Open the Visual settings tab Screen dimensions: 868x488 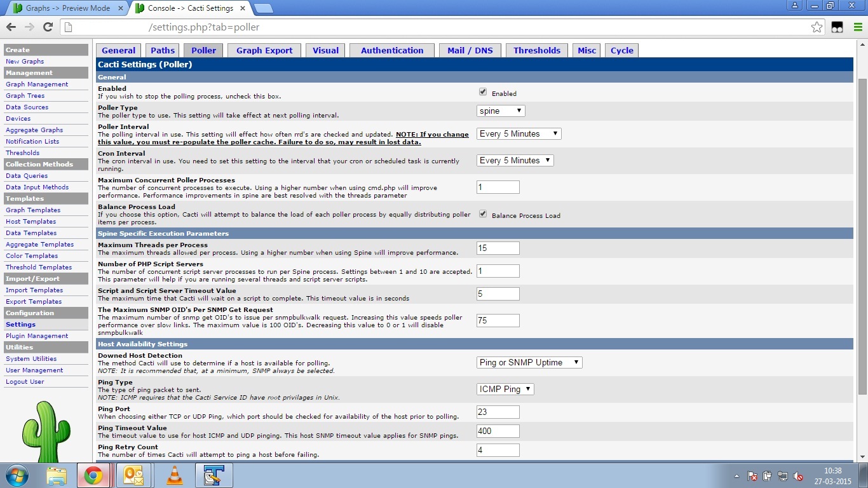(325, 51)
